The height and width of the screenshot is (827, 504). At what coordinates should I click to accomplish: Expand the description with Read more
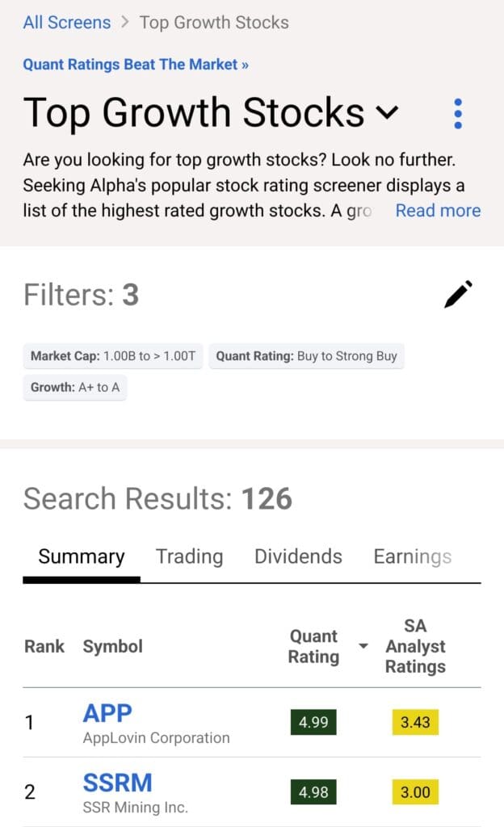437,210
